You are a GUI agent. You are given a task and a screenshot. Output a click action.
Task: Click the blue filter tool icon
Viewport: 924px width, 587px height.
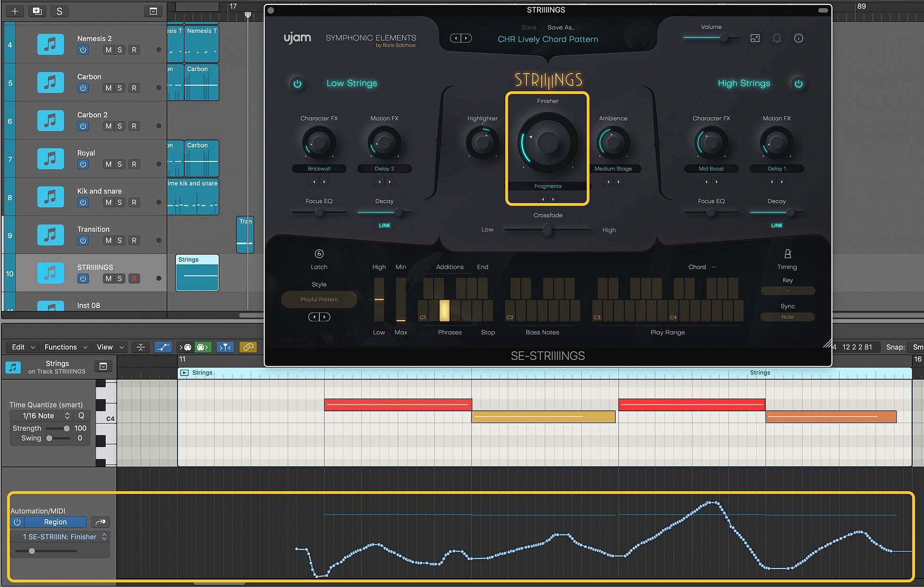coord(225,347)
